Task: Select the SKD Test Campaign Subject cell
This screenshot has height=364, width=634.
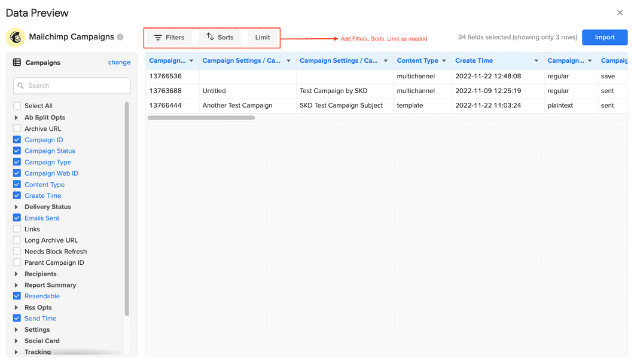Action: coord(345,105)
